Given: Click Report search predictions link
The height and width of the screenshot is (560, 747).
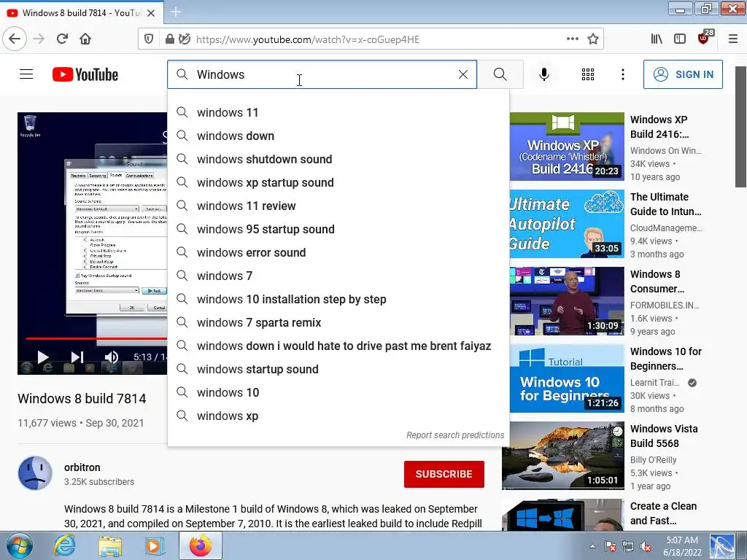Looking at the screenshot, I should 455,435.
